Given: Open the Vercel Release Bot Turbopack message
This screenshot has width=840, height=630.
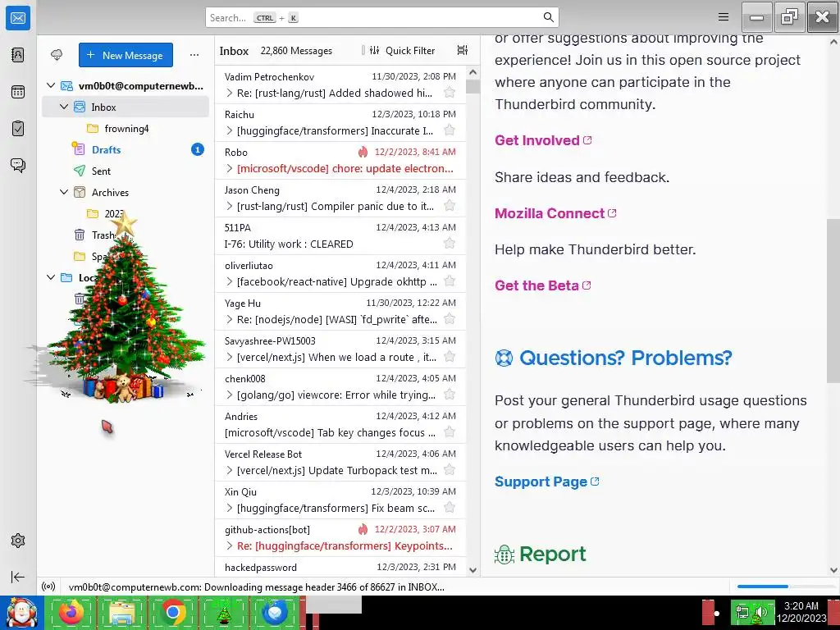Looking at the screenshot, I should [340, 463].
